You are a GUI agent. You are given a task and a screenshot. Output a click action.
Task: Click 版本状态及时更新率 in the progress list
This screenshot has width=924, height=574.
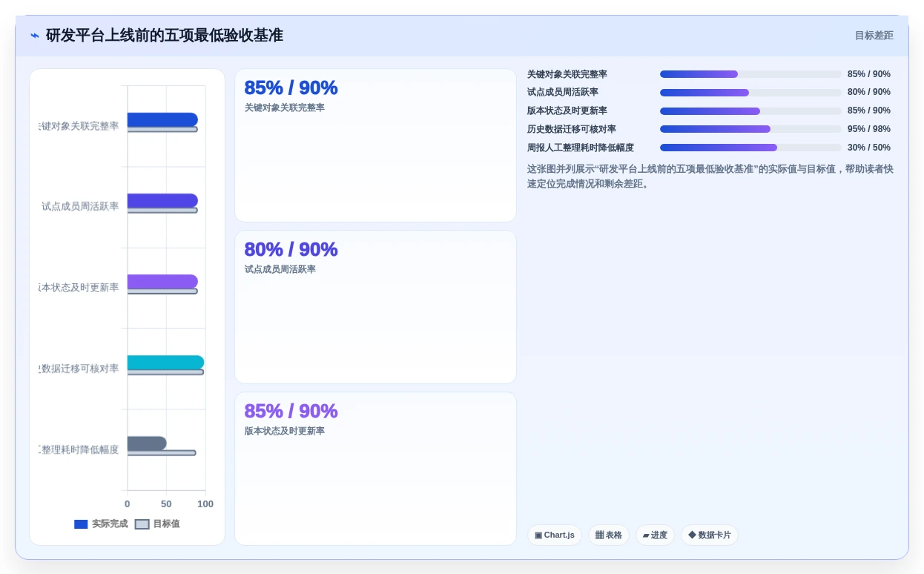click(567, 111)
